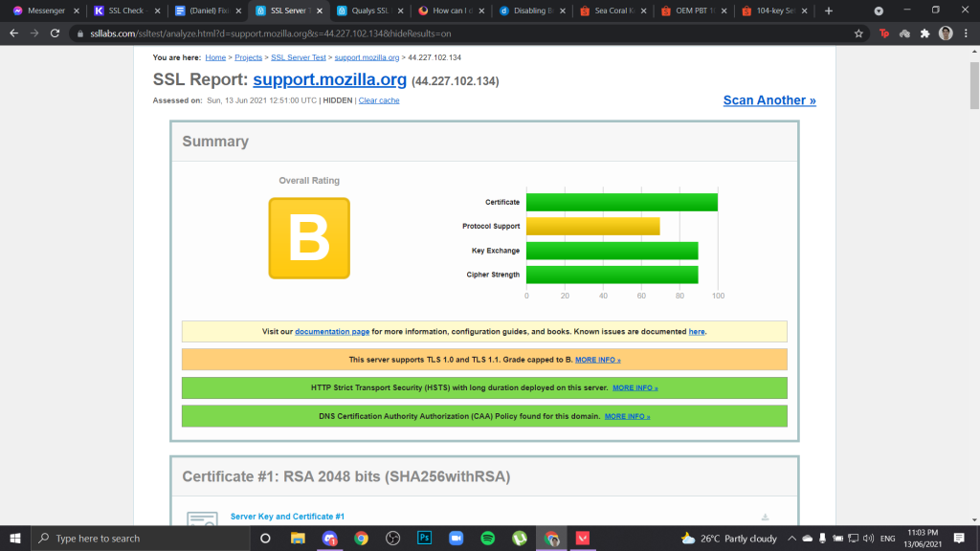Open Zoom from taskbar
The image size is (980, 551).
tap(457, 538)
